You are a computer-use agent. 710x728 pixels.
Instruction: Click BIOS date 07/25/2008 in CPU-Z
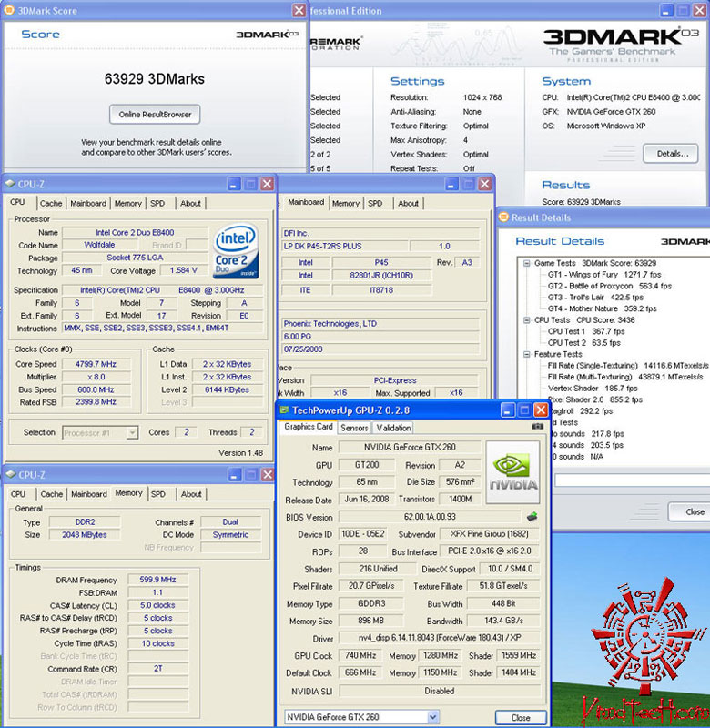point(380,349)
